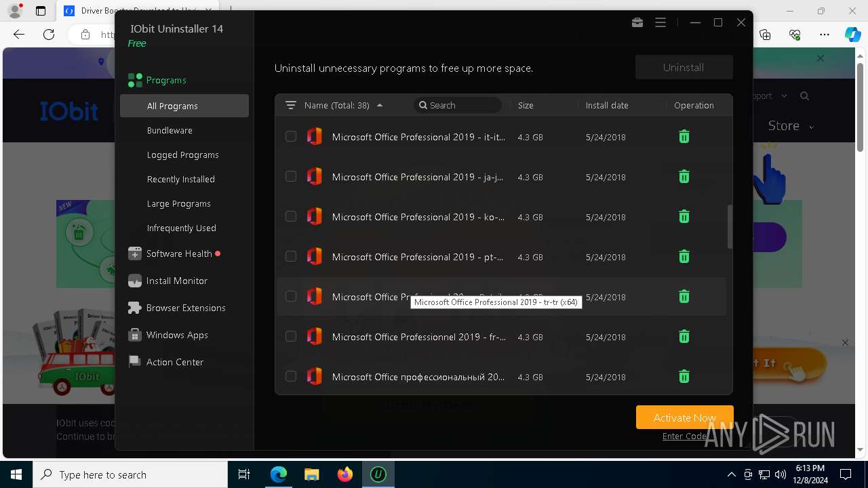Viewport: 868px width, 488px height.
Task: Click the Uninstall button
Action: [x=684, y=67]
